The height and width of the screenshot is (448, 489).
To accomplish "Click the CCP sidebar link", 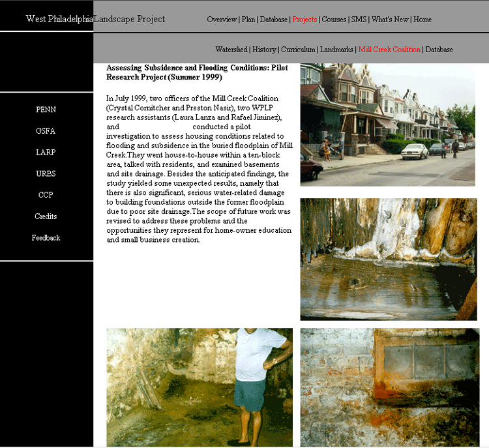I will pyautogui.click(x=46, y=195).
